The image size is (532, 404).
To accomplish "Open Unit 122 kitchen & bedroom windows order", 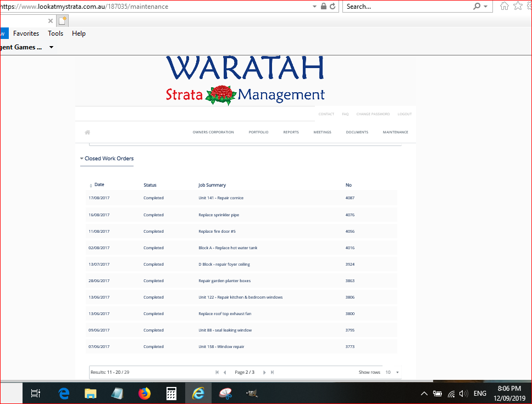I will pyautogui.click(x=241, y=298).
